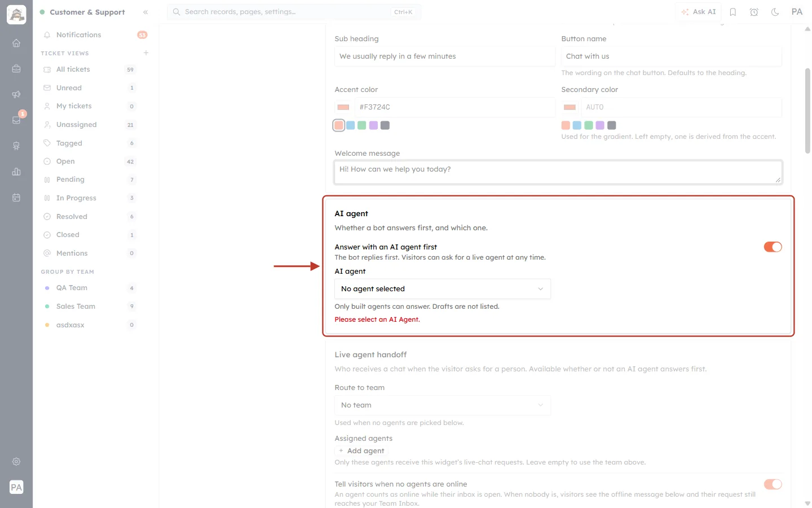This screenshot has height=508, width=812.
Task: Toggle Tell visitors when no agents are online
Action: coord(773,484)
